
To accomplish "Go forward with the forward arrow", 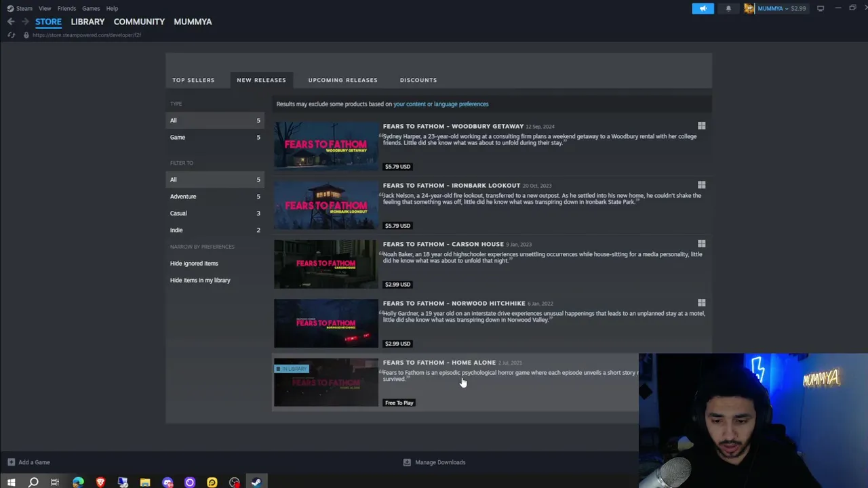I will point(26,22).
